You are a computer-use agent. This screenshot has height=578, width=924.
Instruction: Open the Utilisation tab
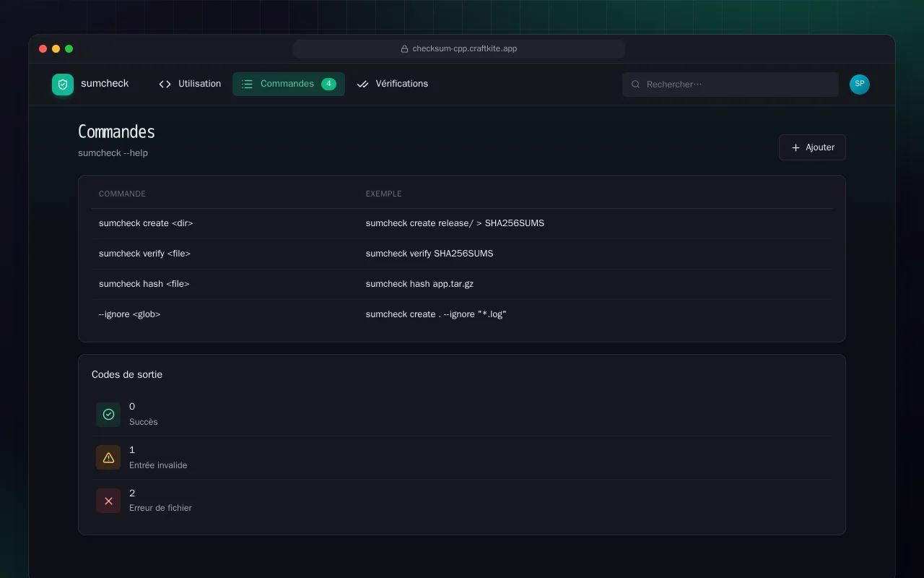click(x=190, y=84)
